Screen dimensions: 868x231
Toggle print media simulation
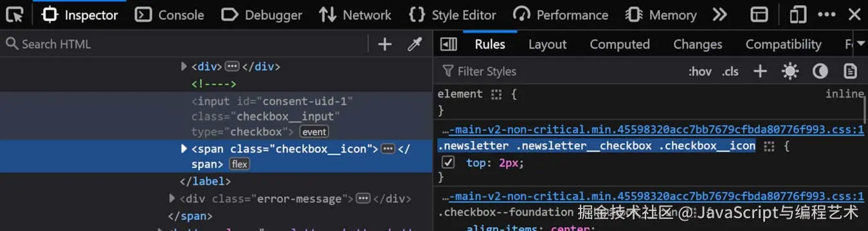click(x=850, y=71)
